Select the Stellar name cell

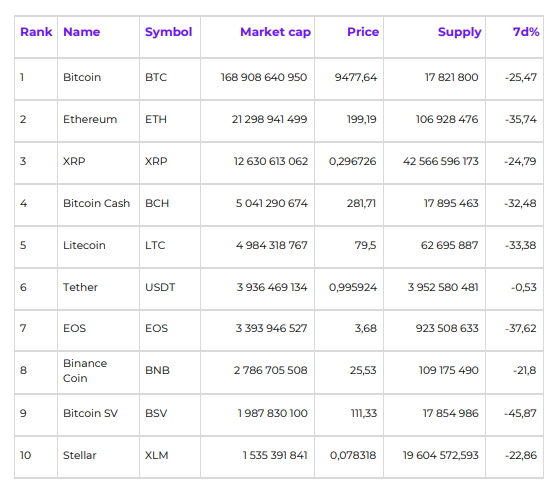click(x=80, y=455)
